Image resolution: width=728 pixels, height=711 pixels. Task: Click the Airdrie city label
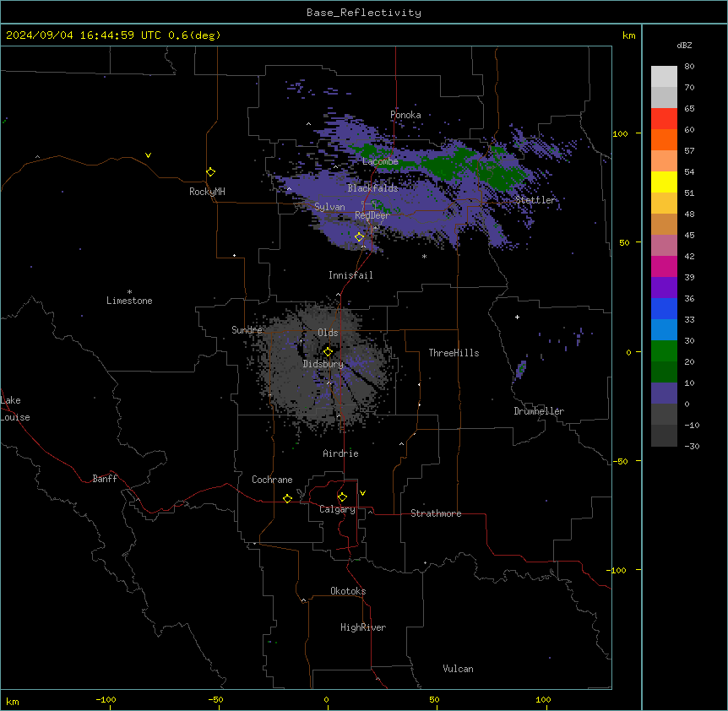(x=341, y=453)
